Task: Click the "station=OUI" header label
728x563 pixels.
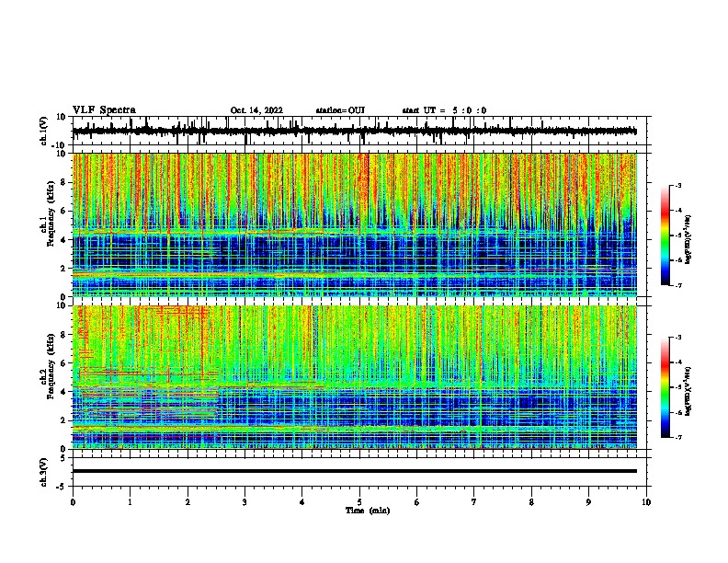Action: pos(340,110)
